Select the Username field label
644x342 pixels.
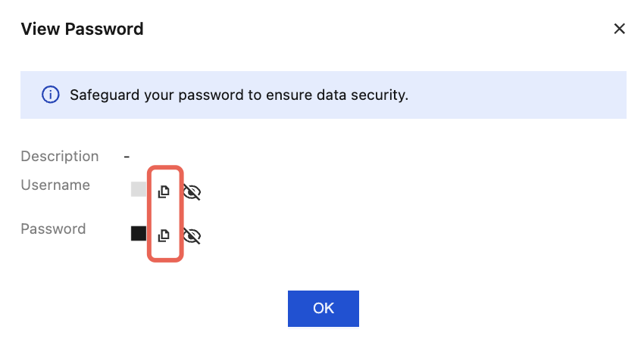[55, 185]
